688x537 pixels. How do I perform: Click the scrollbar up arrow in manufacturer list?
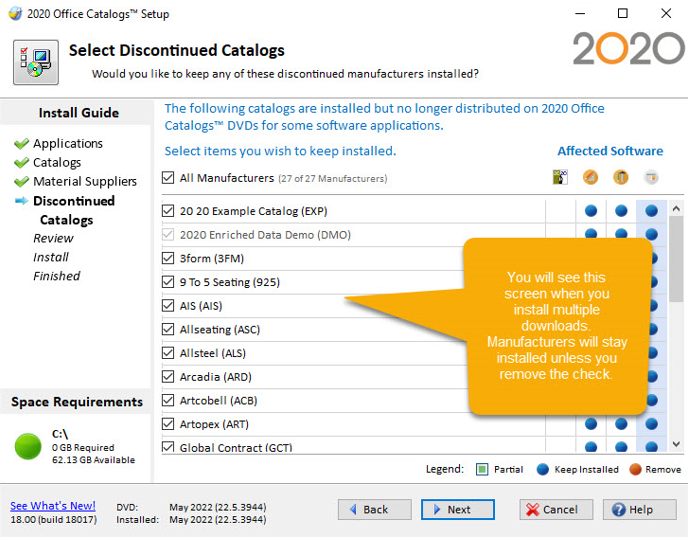tap(676, 209)
